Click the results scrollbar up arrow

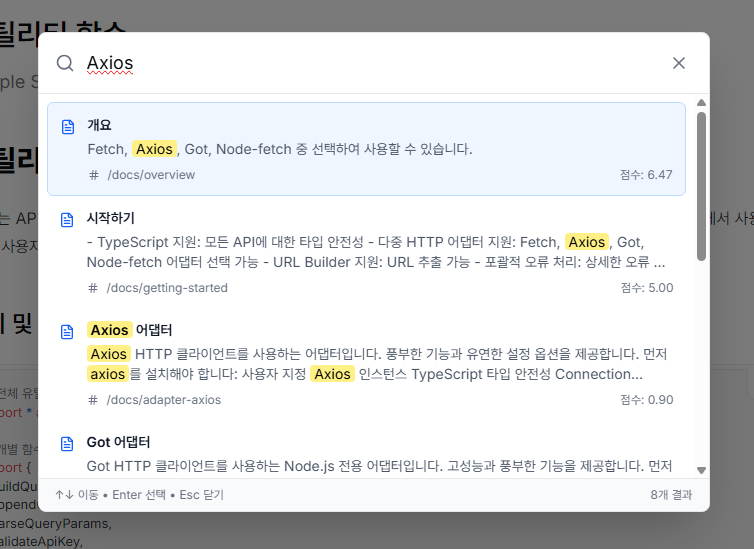pos(702,102)
